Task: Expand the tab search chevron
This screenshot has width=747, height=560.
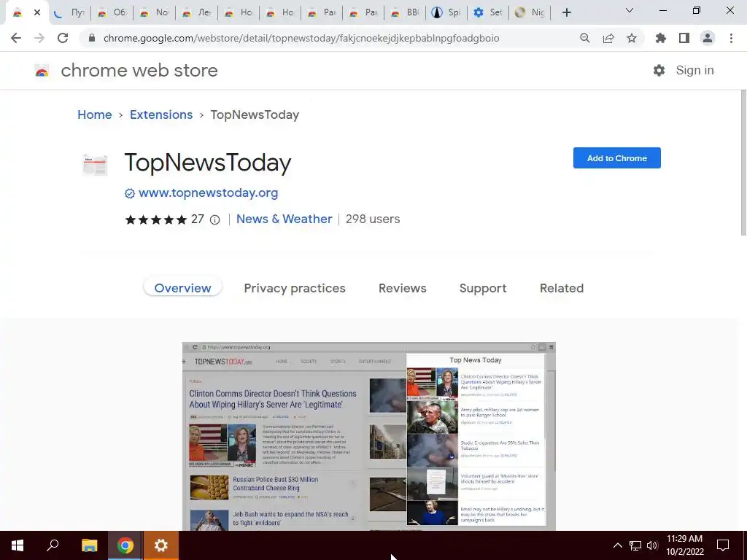Action: point(630,10)
